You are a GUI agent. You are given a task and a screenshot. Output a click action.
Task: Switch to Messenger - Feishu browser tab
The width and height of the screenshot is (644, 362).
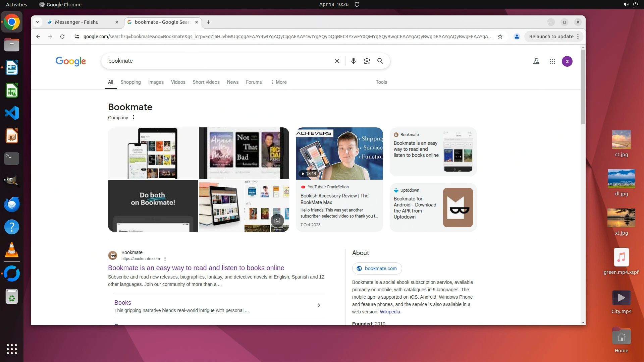[x=77, y=22]
